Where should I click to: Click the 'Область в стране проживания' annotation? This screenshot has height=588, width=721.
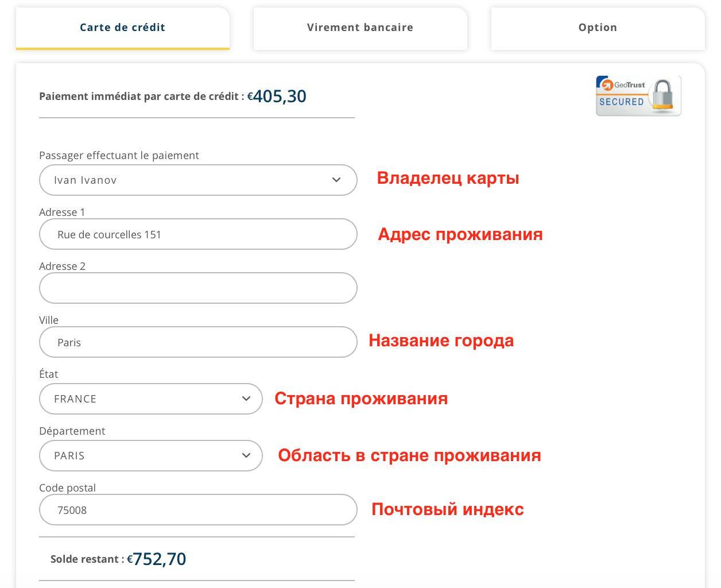(x=409, y=455)
